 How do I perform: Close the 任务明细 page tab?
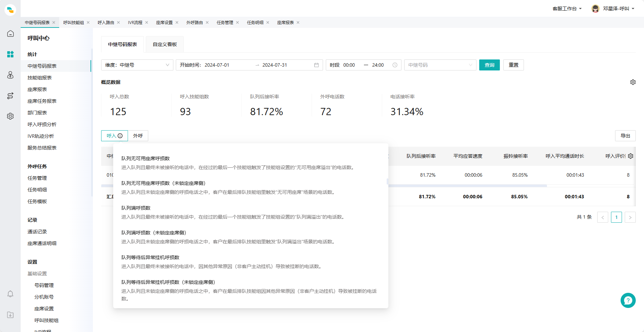[268, 22]
